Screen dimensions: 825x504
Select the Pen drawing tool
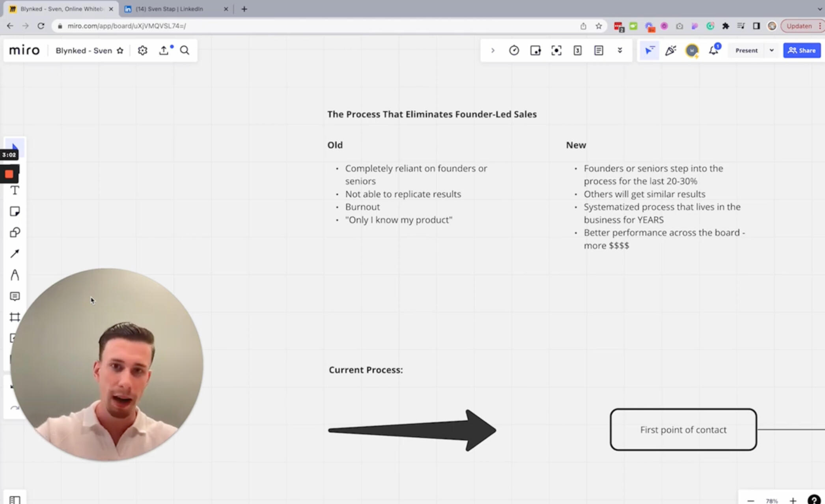(15, 275)
